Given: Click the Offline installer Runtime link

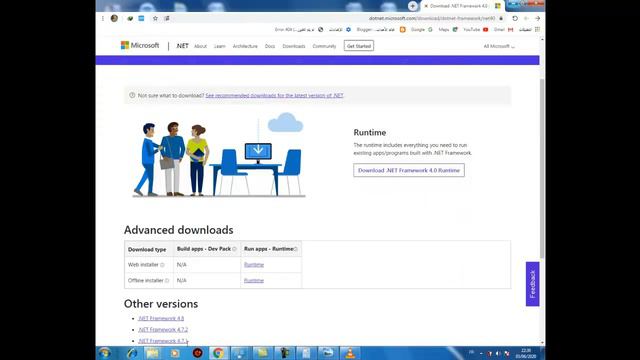Looking at the screenshot, I should click(254, 280).
